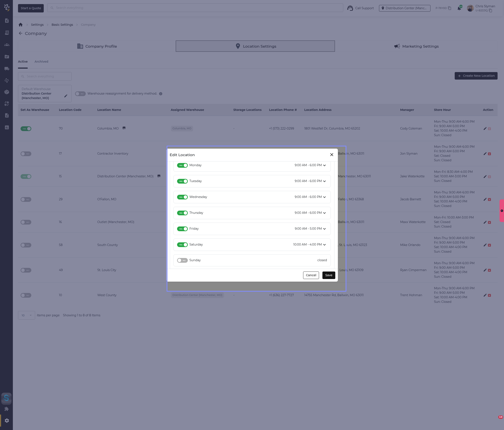504x430 pixels.
Task: Save the Edit Location dialog
Action: 328,275
